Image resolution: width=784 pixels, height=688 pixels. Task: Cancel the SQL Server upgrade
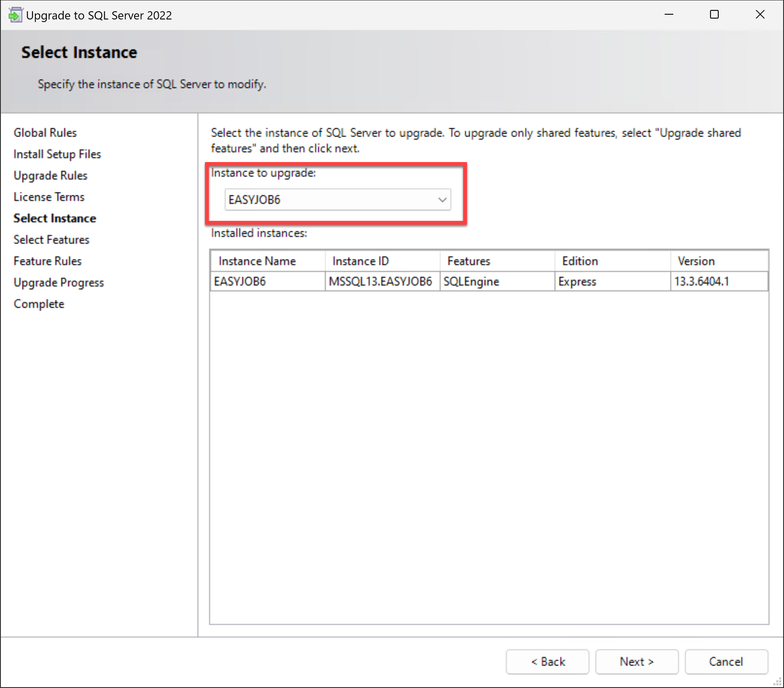click(726, 662)
